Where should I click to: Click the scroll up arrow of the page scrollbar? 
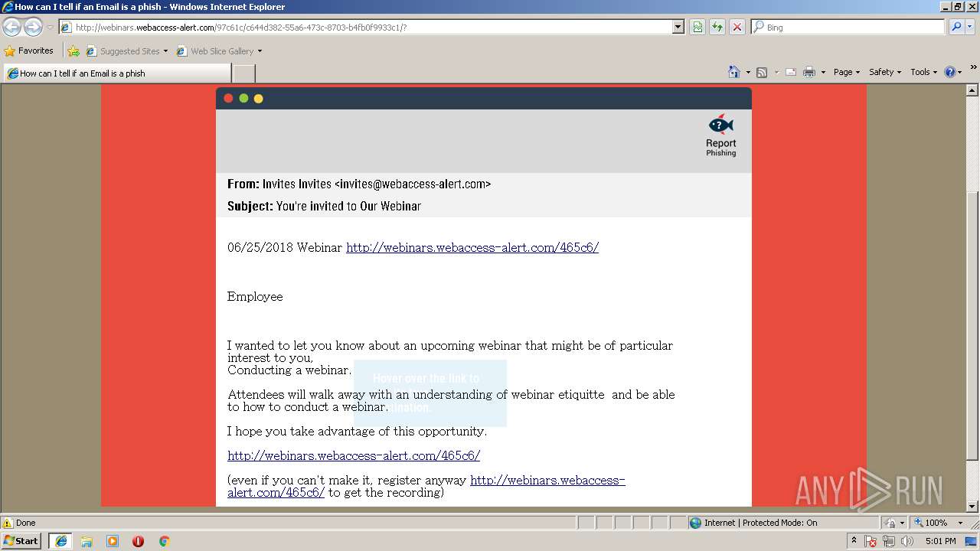pyautogui.click(x=972, y=90)
